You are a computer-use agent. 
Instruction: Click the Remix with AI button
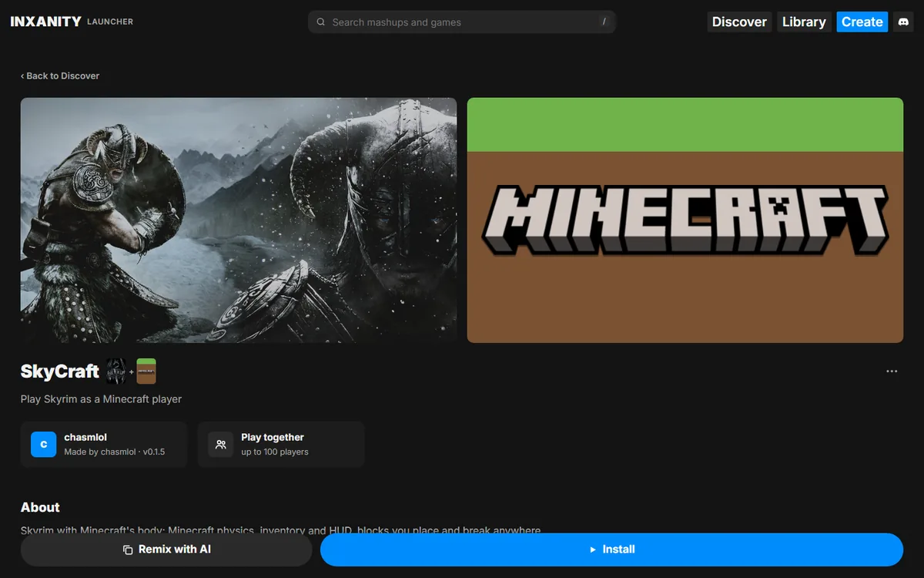point(166,549)
